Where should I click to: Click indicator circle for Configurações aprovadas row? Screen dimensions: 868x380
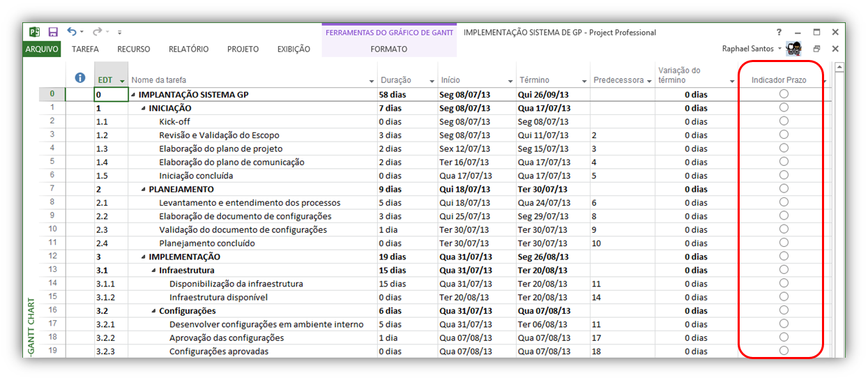(784, 351)
